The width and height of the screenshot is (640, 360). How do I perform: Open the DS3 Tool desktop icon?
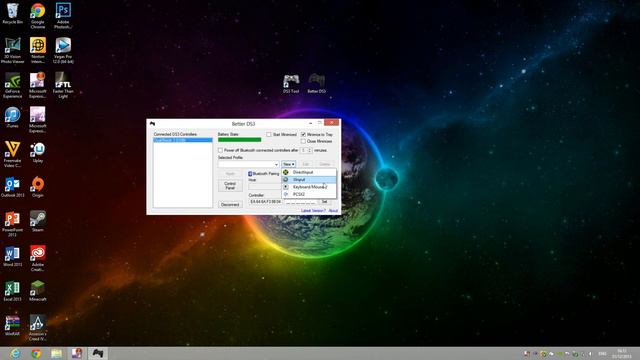click(x=291, y=84)
